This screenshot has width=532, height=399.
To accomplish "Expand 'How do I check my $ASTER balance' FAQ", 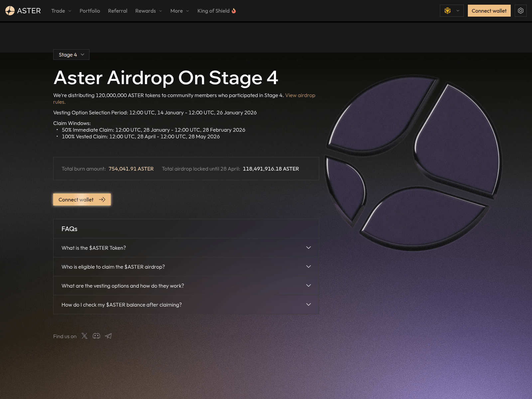I will click(186, 305).
